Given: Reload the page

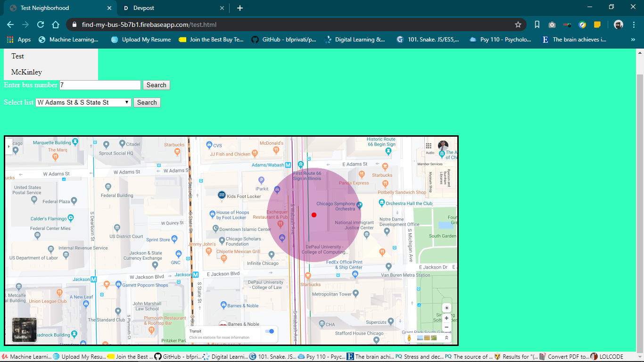Looking at the screenshot, I should coord(41,25).
